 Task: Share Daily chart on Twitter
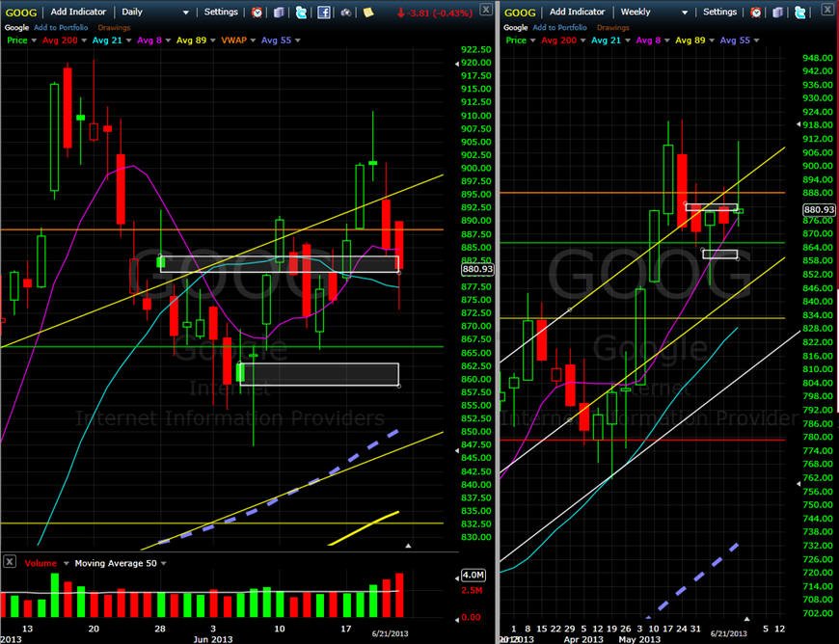click(x=301, y=12)
